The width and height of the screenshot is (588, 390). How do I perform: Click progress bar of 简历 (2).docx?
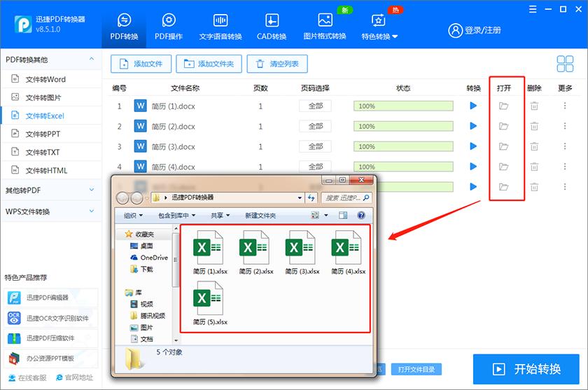pos(403,126)
